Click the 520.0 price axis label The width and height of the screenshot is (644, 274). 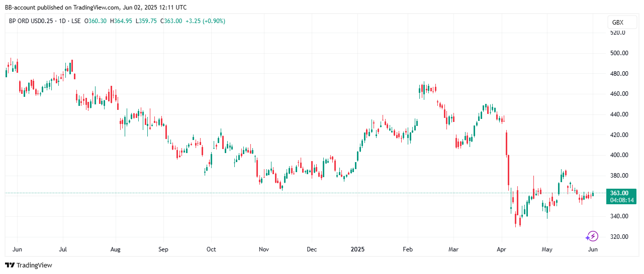pyautogui.click(x=617, y=33)
